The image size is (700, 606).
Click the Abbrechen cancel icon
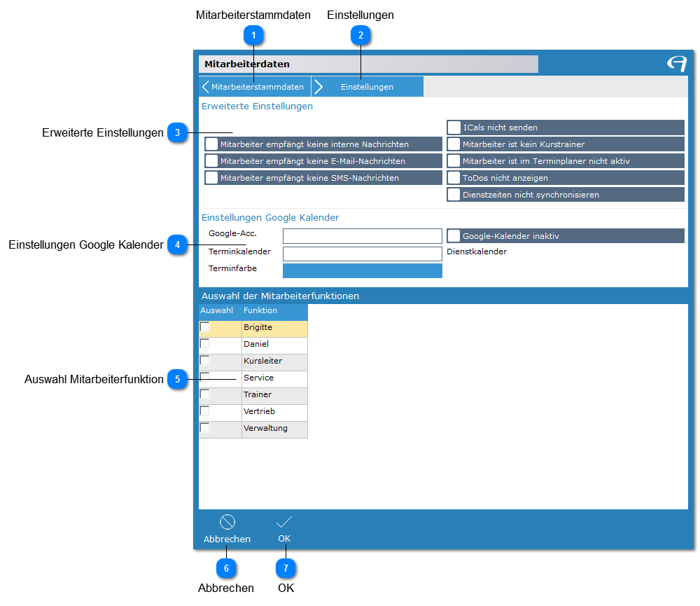(227, 522)
